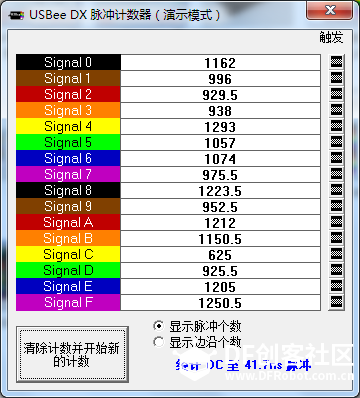This screenshot has width=360, height=398.
Task: Toggle the trigger button for Signal 7
Action: point(336,174)
